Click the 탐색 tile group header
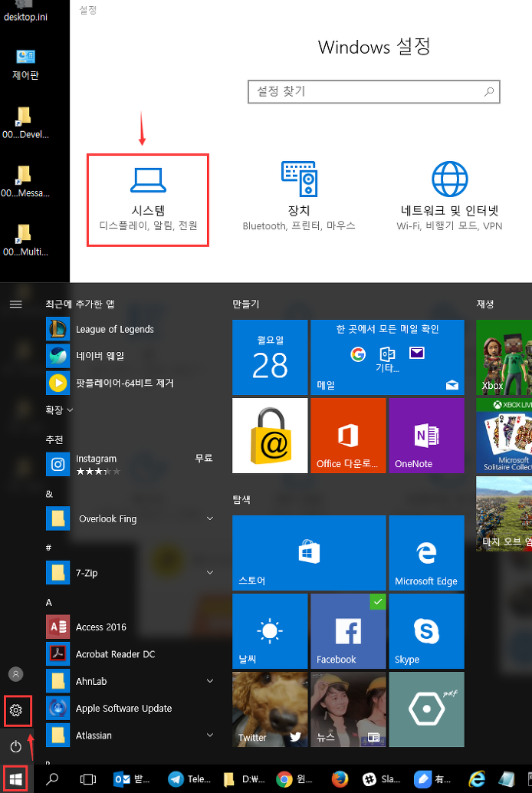Screen dimensions: 532x793 [x=241, y=500]
